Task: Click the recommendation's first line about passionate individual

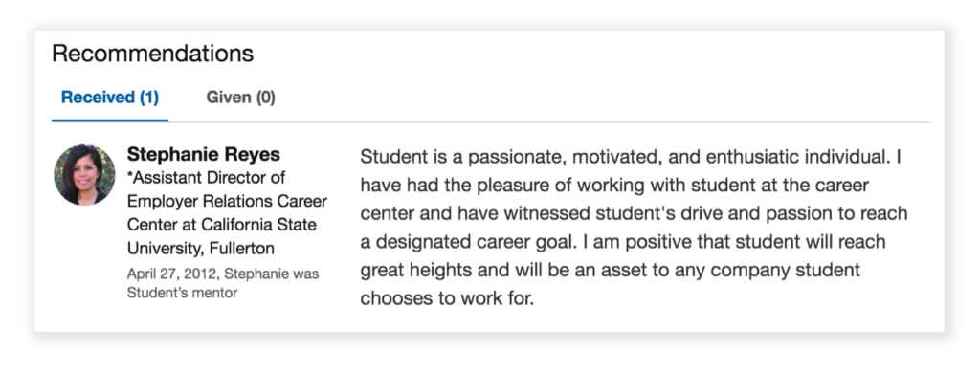Action: (x=631, y=157)
